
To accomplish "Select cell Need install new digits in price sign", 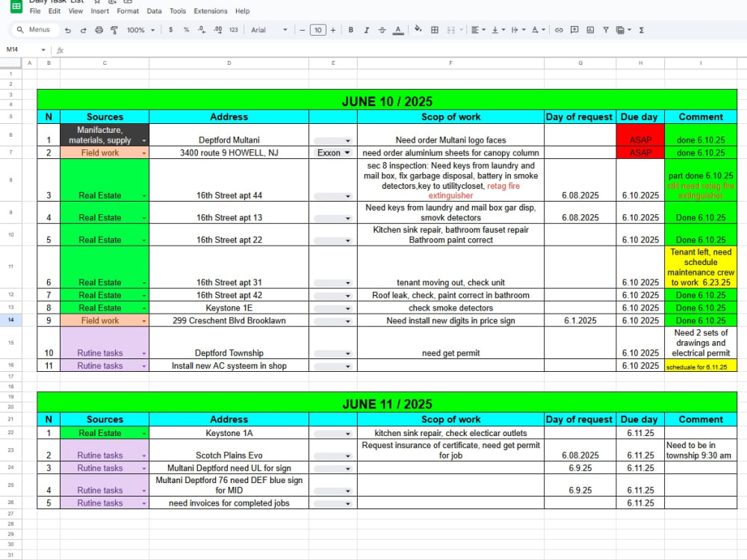I will point(450,320).
